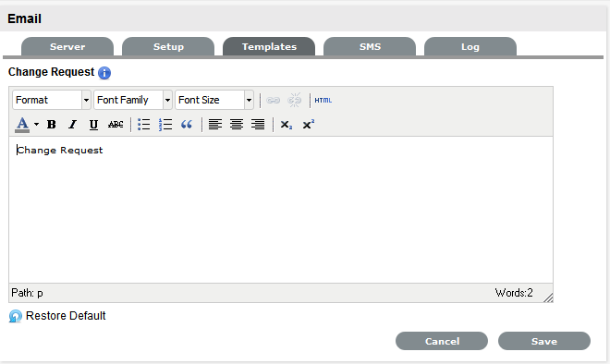Open the SMS tab
This screenshot has height=364, width=610.
click(x=370, y=47)
